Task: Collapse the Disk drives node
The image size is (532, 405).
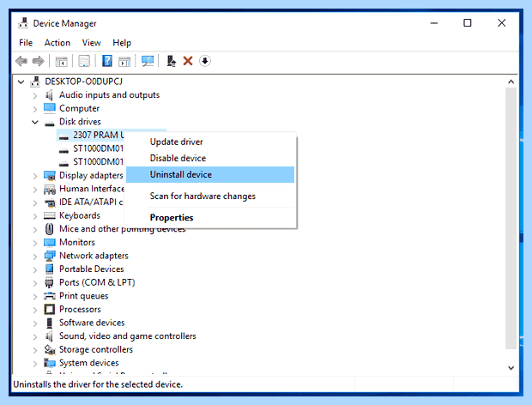Action: point(35,122)
